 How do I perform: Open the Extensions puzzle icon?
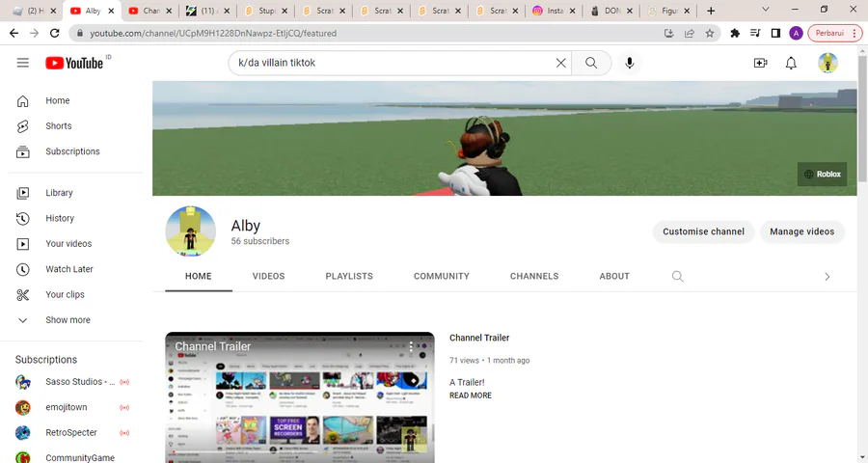click(x=735, y=33)
